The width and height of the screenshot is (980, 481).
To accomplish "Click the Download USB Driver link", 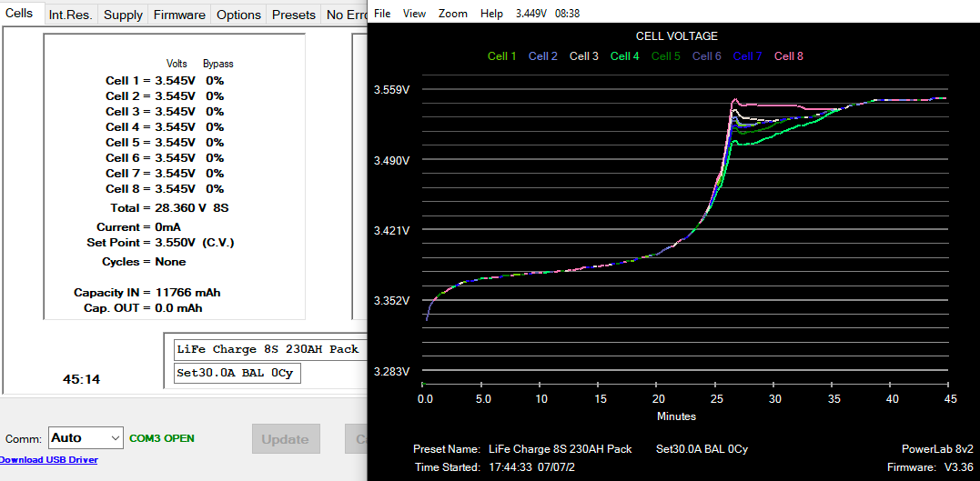I will (x=48, y=460).
